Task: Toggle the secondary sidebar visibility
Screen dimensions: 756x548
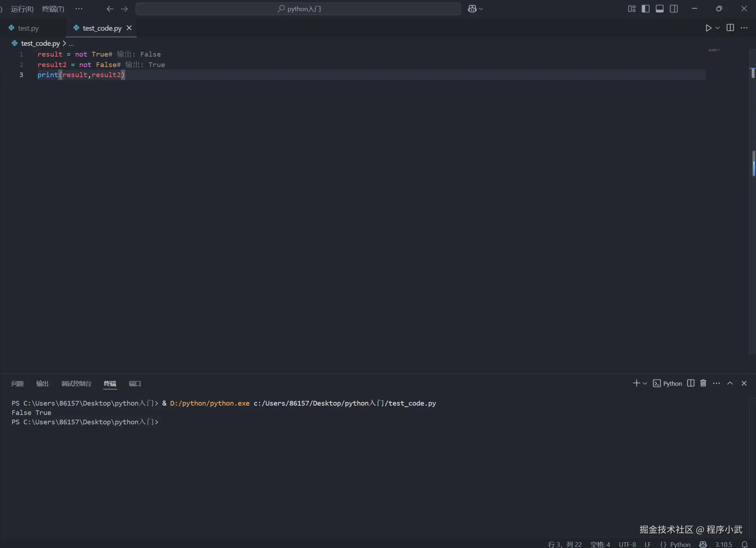Action: pyautogui.click(x=674, y=9)
